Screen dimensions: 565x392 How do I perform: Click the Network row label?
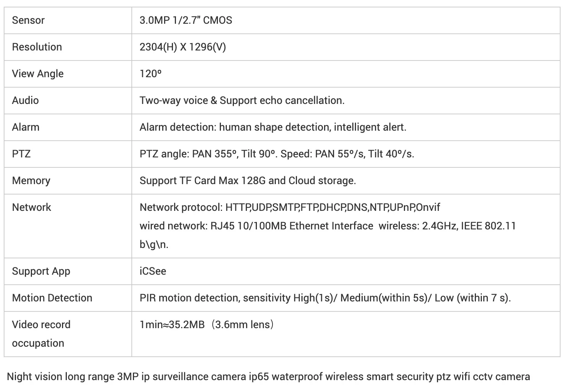point(32,207)
